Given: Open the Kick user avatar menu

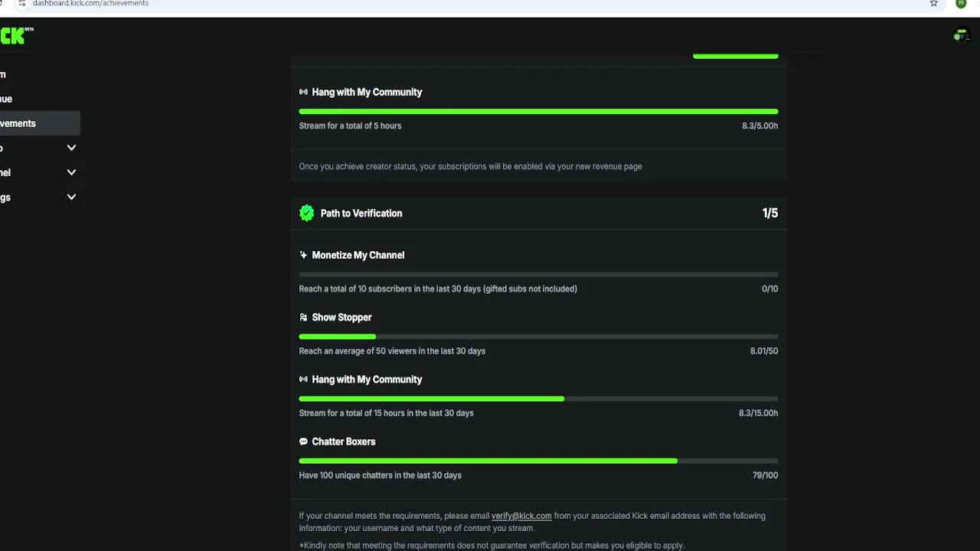Looking at the screenshot, I should click(x=961, y=36).
